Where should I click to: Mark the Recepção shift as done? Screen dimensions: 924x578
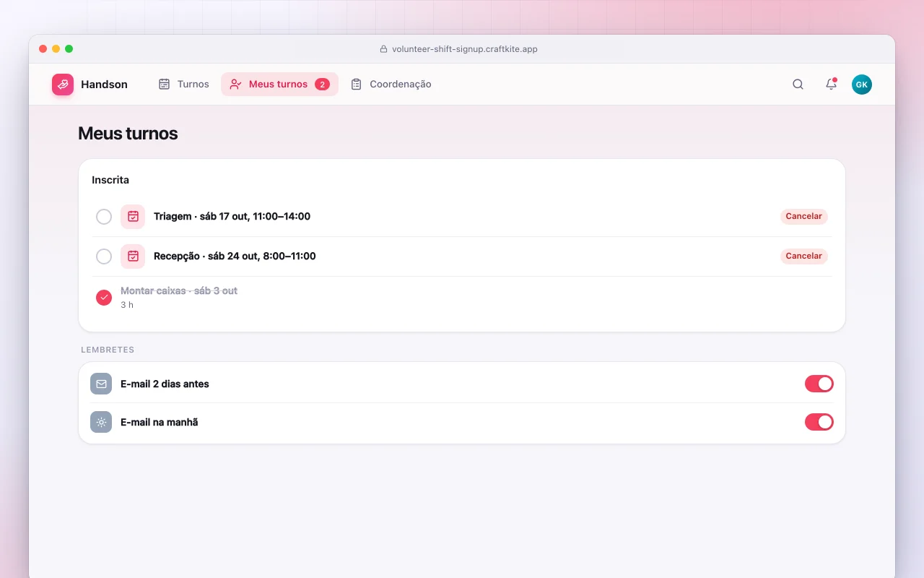[104, 256]
